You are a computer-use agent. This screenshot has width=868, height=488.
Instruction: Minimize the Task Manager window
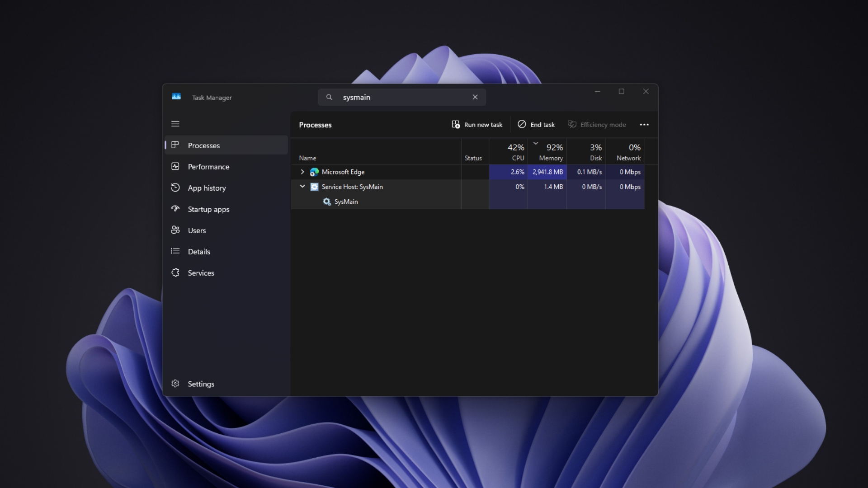(597, 92)
